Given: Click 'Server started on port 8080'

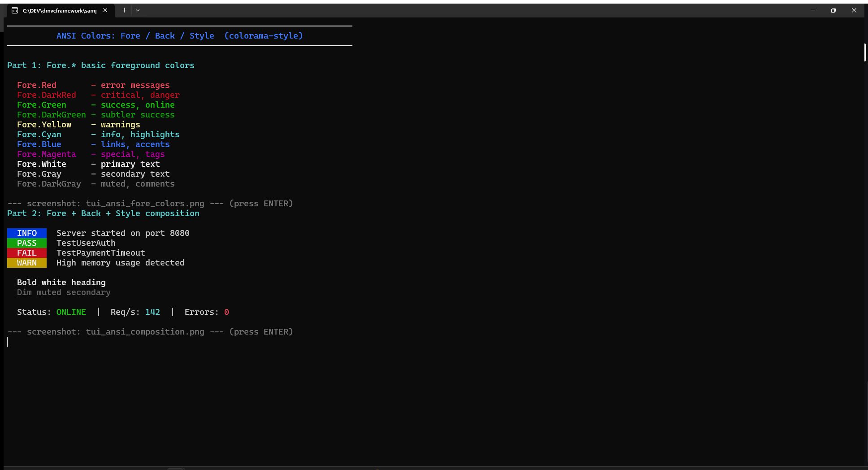Looking at the screenshot, I should 123,233.
